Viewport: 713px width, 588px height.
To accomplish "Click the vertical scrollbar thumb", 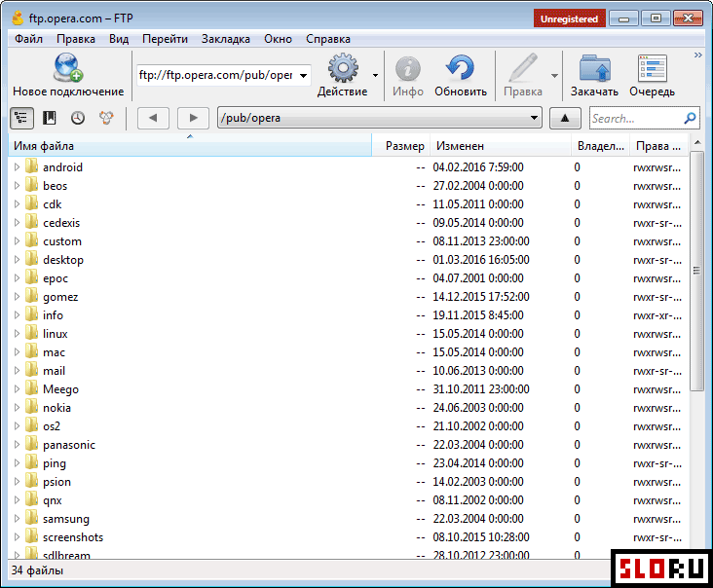I will pyautogui.click(x=696, y=271).
